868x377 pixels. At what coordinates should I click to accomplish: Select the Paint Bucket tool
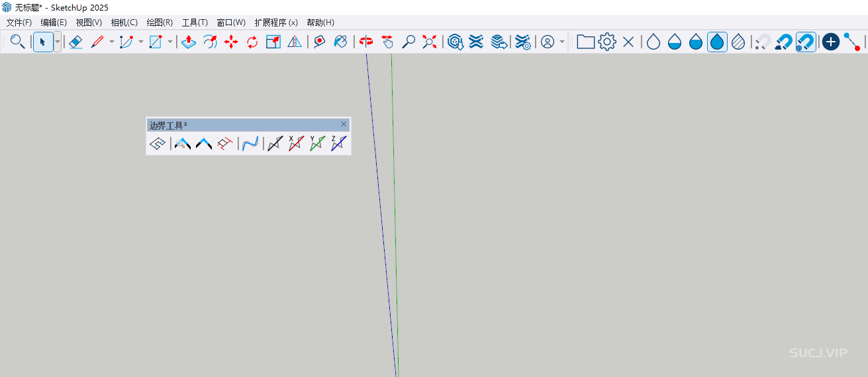341,42
